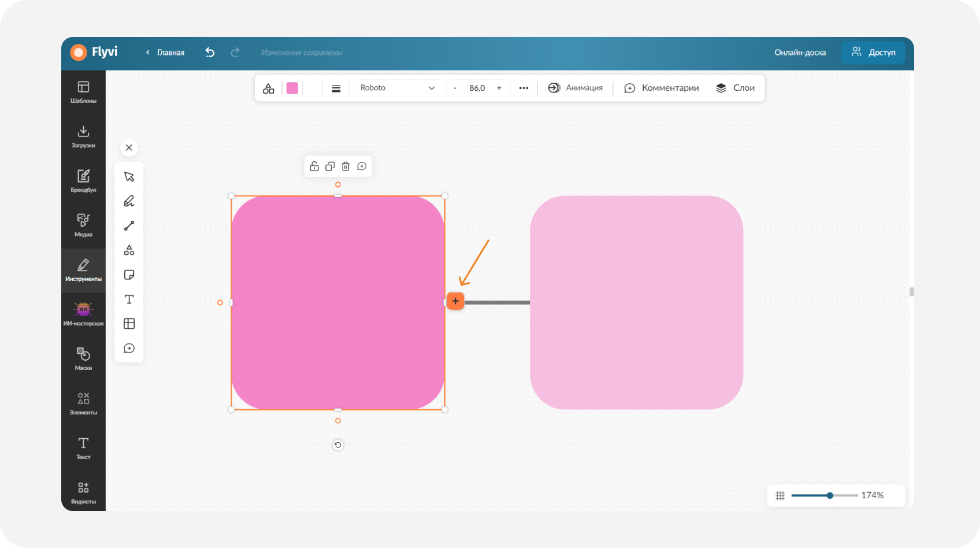
Task: Delete the selected shape with trash icon
Action: [x=346, y=166]
